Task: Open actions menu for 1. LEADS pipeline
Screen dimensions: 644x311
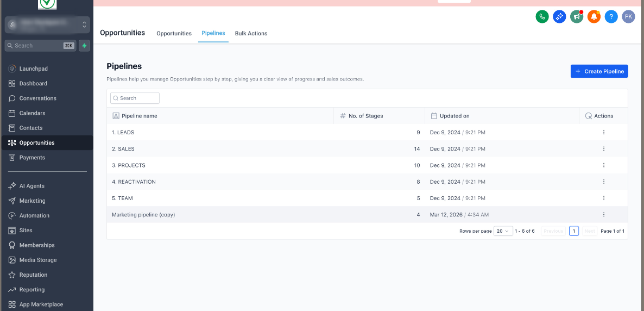Action: point(604,133)
